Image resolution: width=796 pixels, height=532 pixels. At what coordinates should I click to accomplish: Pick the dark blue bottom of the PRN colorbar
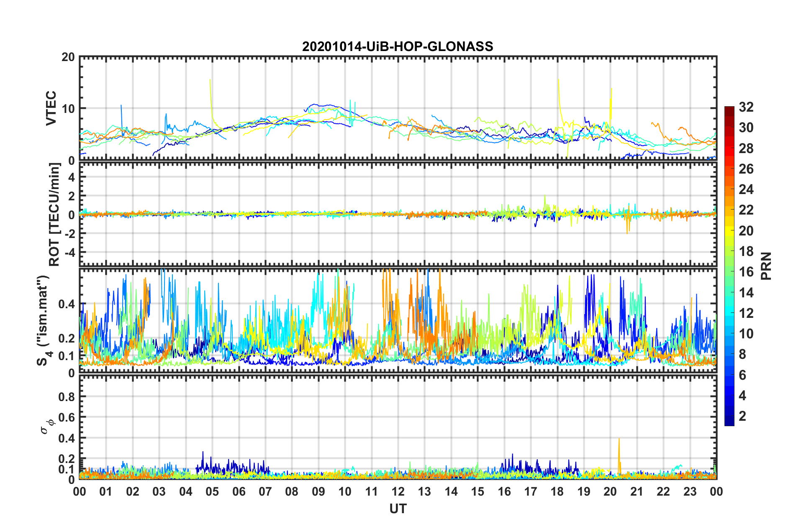(x=729, y=422)
